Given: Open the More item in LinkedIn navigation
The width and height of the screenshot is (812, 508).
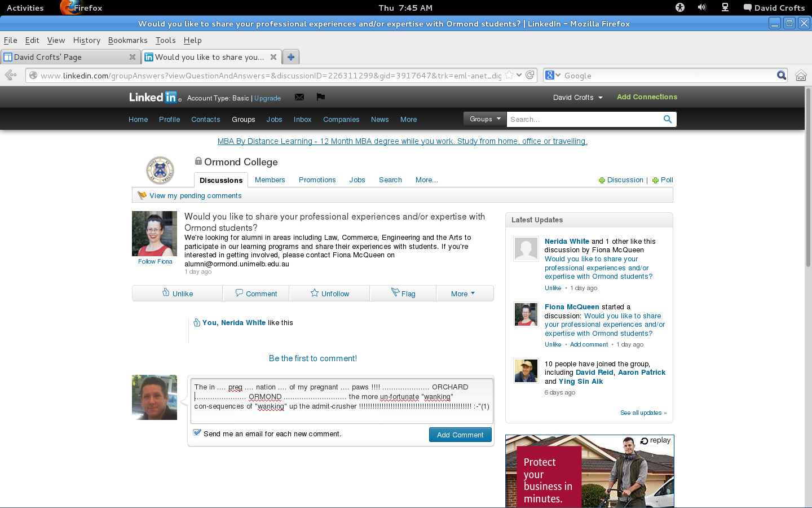Looking at the screenshot, I should click(x=409, y=120).
